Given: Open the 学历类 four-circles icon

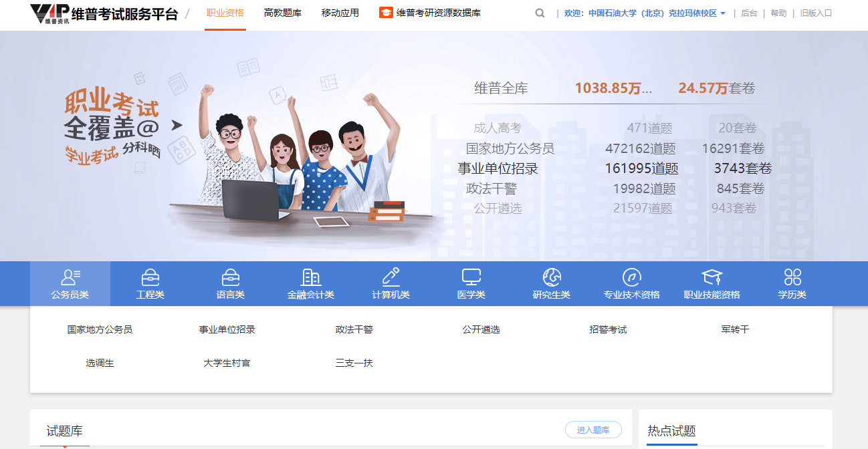Looking at the screenshot, I should click(792, 277).
